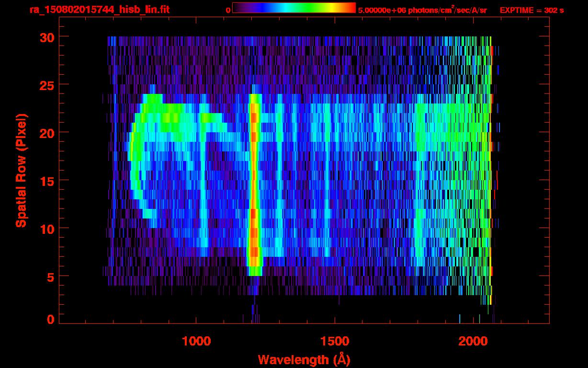
Task: Click the 20 spatial row tick label
Action: pyautogui.click(x=47, y=133)
